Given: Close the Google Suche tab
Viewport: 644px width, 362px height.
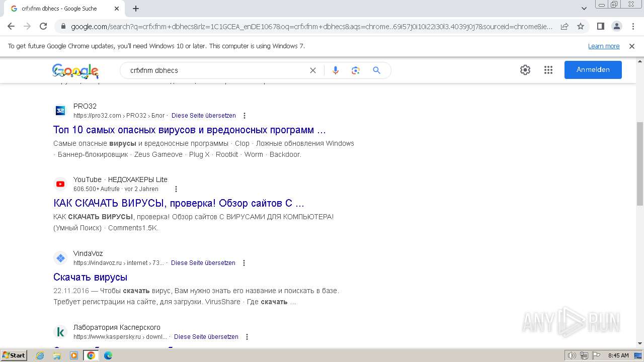Looking at the screenshot, I should (x=117, y=9).
